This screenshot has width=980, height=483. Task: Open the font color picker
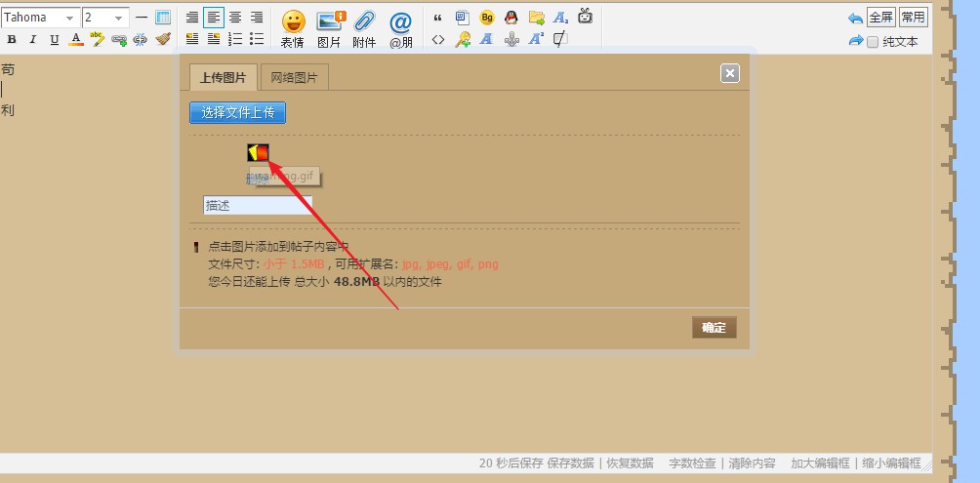[76, 40]
